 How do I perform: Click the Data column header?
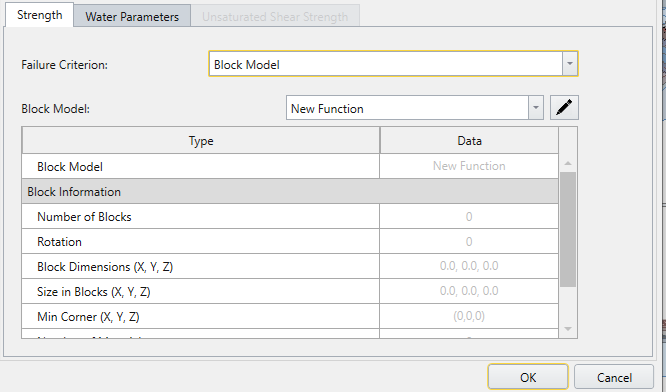[469, 141]
